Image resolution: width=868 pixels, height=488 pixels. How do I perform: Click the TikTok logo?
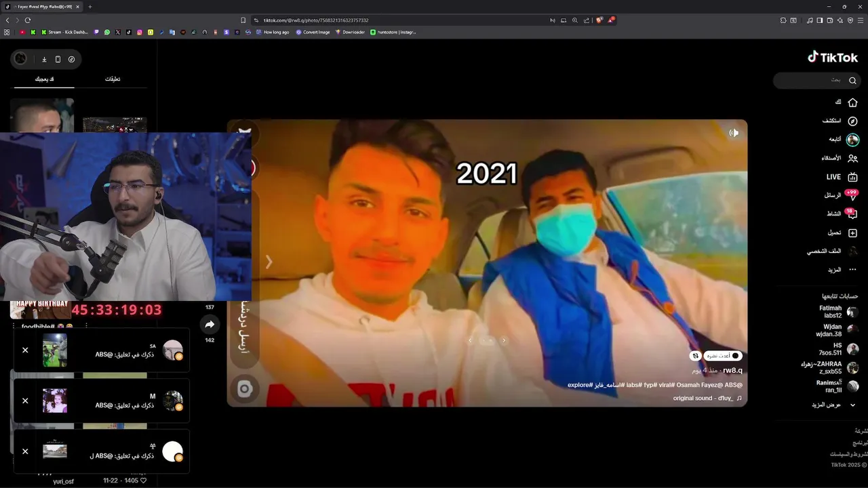[x=833, y=58]
